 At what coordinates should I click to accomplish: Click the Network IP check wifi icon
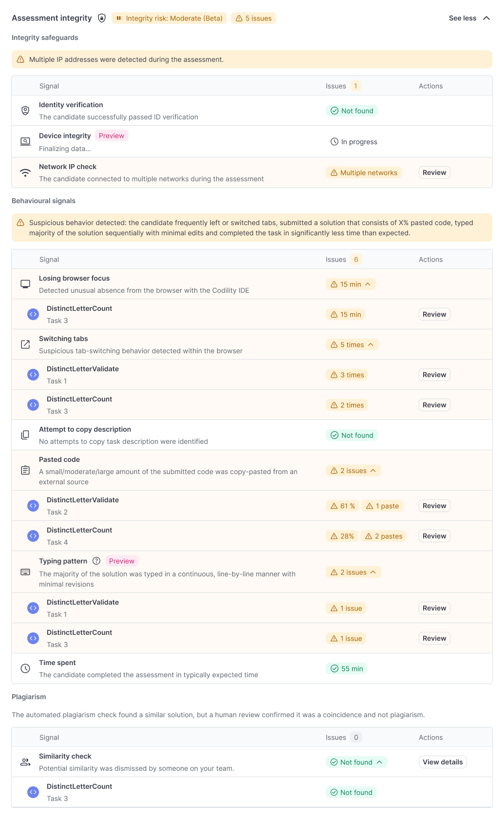click(x=25, y=172)
